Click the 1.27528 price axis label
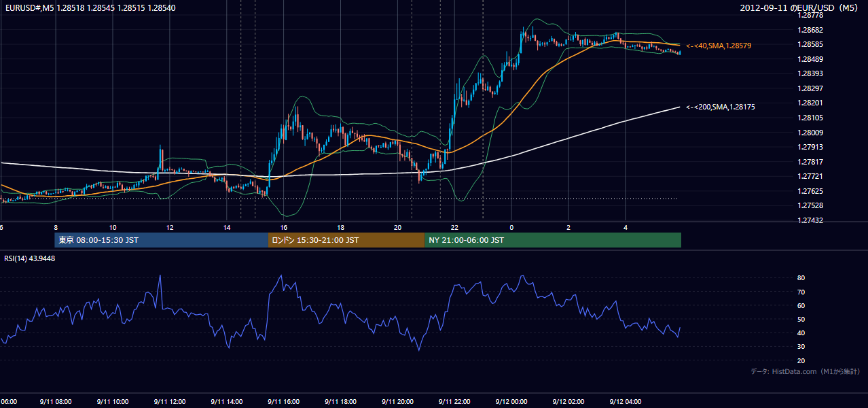The width and height of the screenshot is (868, 408). (x=809, y=205)
